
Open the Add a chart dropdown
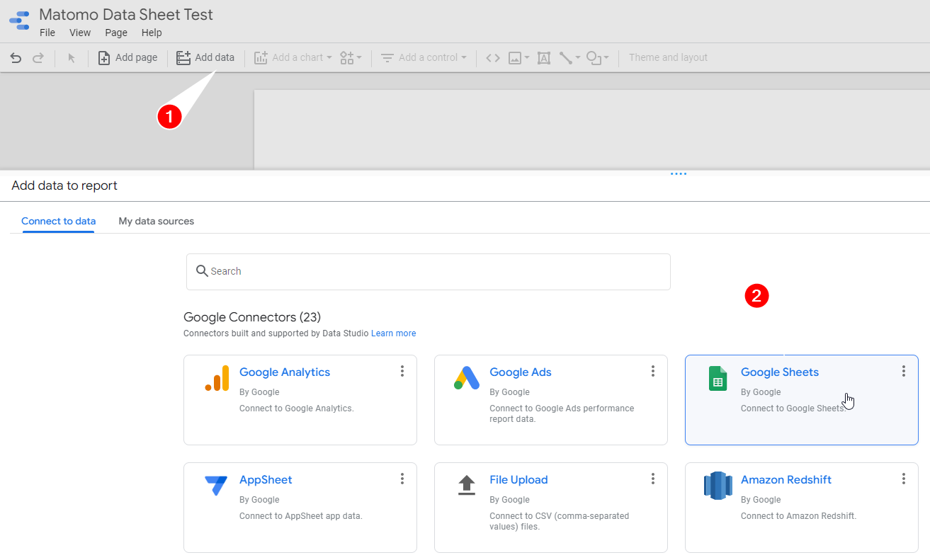point(293,57)
